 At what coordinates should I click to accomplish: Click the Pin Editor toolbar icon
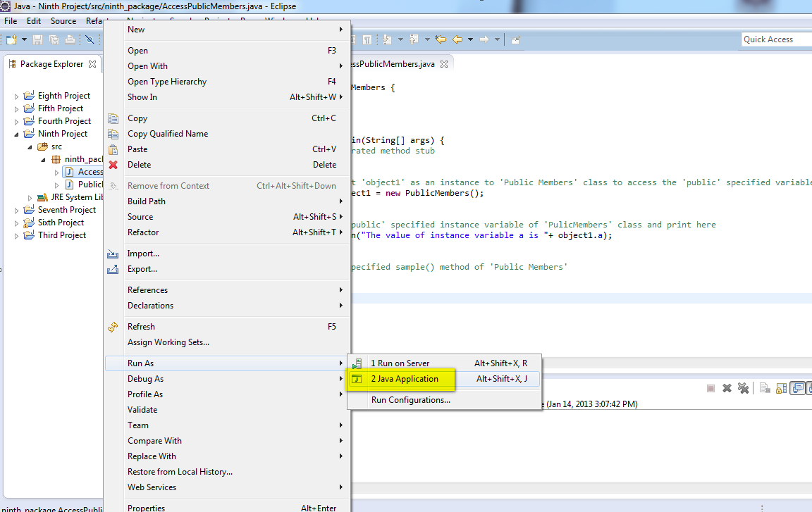pyautogui.click(x=515, y=40)
